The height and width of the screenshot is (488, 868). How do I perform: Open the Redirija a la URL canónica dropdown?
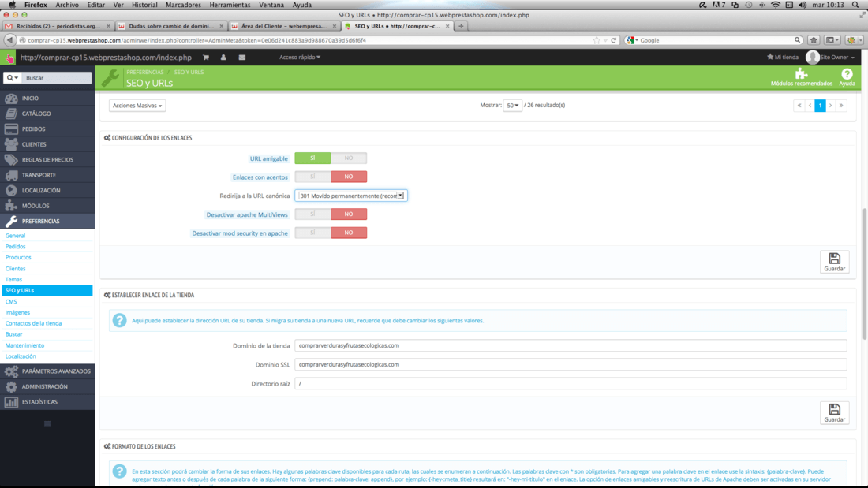pos(351,196)
